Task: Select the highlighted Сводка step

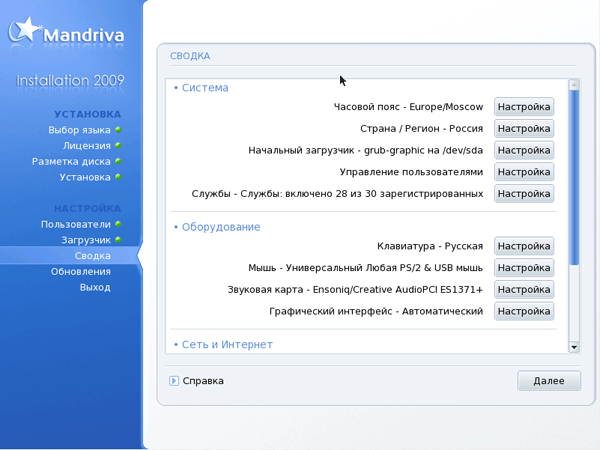Action: pos(93,256)
